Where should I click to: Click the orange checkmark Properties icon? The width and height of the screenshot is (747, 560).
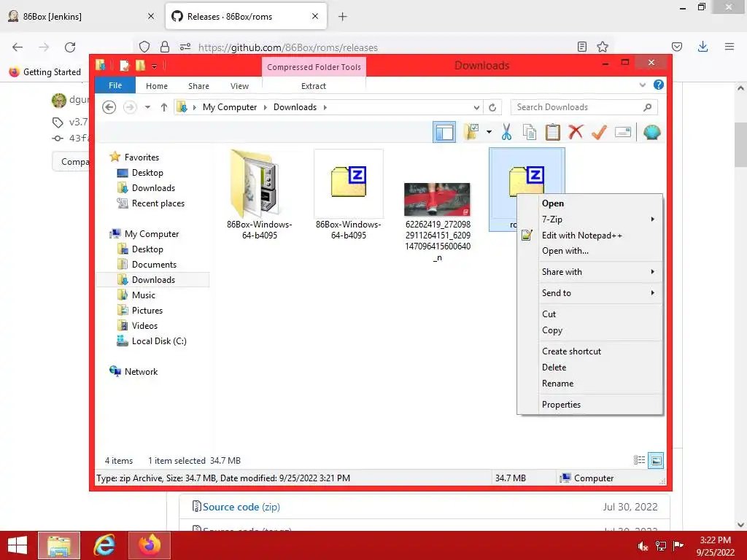[599, 132]
